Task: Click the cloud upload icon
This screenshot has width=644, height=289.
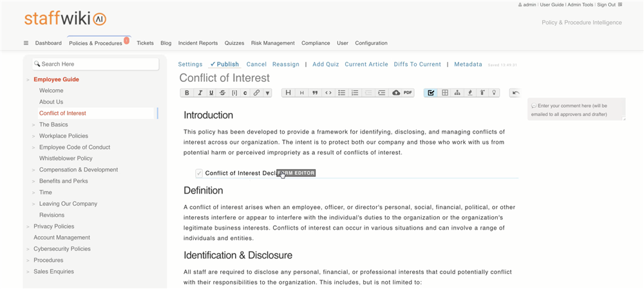Action: tap(395, 93)
